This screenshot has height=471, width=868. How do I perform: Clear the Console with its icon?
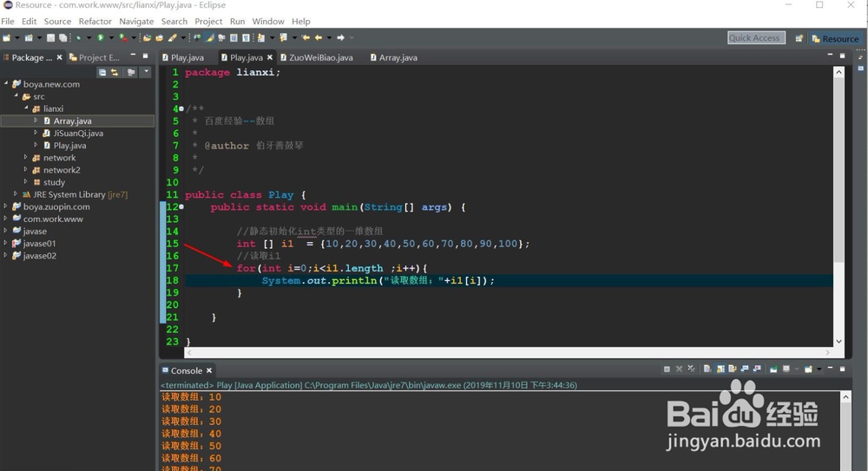click(x=707, y=369)
